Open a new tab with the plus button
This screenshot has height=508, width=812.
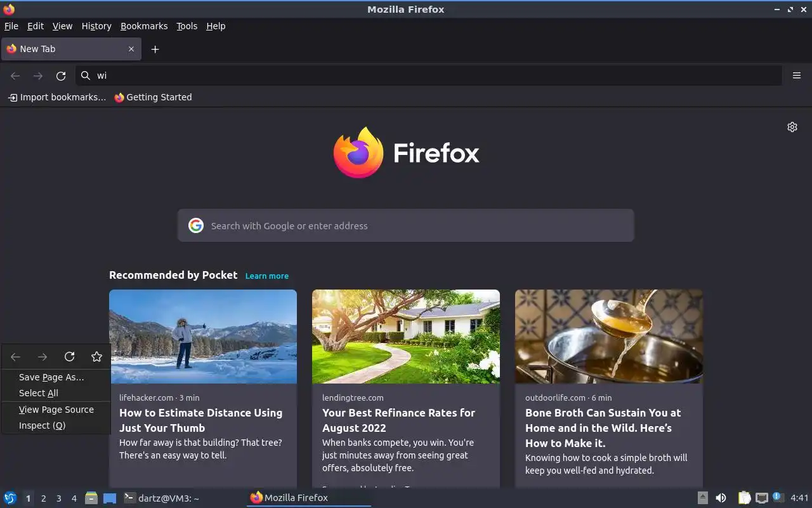click(155, 49)
